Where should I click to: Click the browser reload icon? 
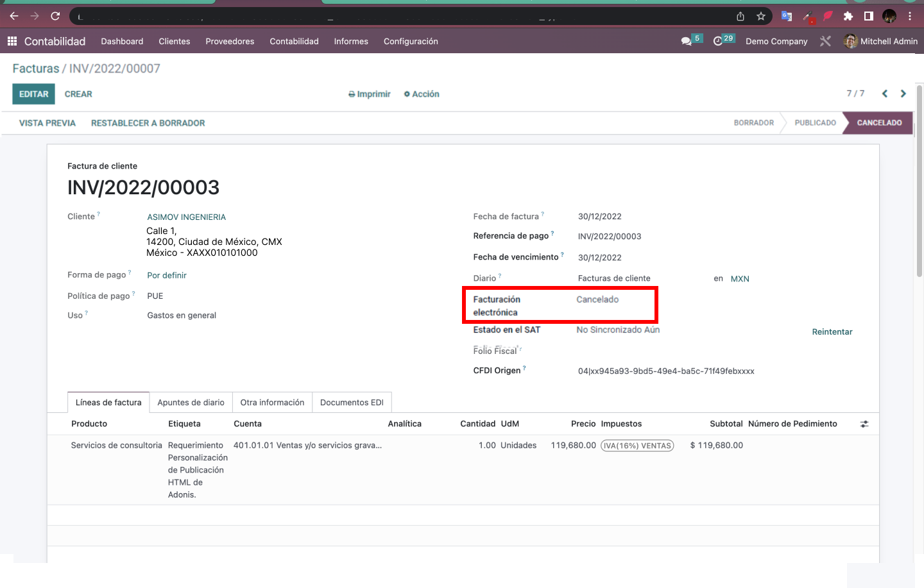coord(55,16)
